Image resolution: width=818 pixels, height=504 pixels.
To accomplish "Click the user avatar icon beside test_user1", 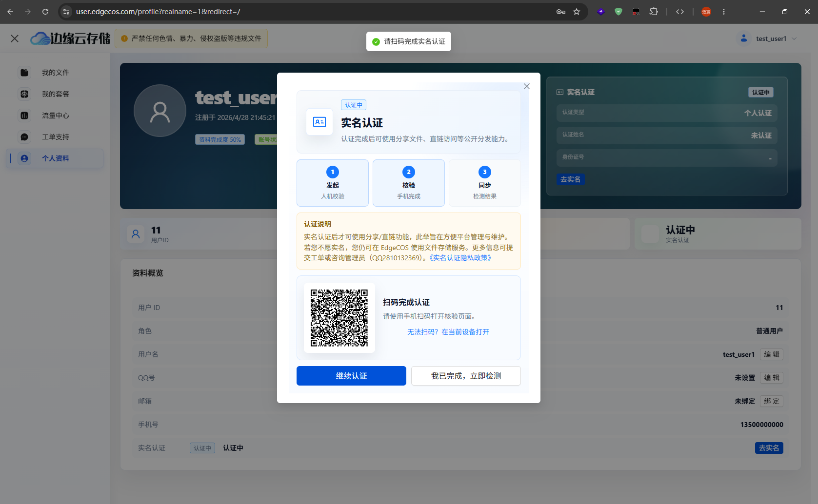I will (x=744, y=38).
